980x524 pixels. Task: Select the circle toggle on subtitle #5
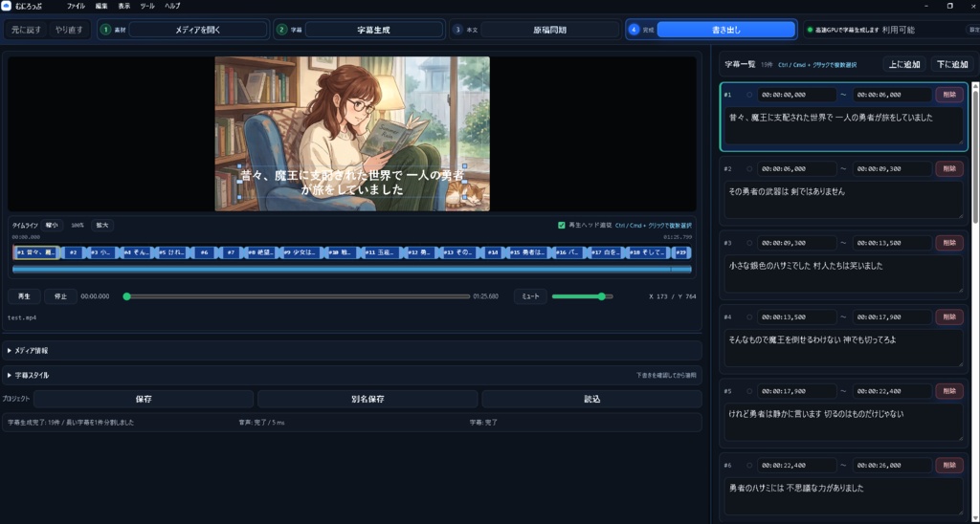click(x=749, y=391)
